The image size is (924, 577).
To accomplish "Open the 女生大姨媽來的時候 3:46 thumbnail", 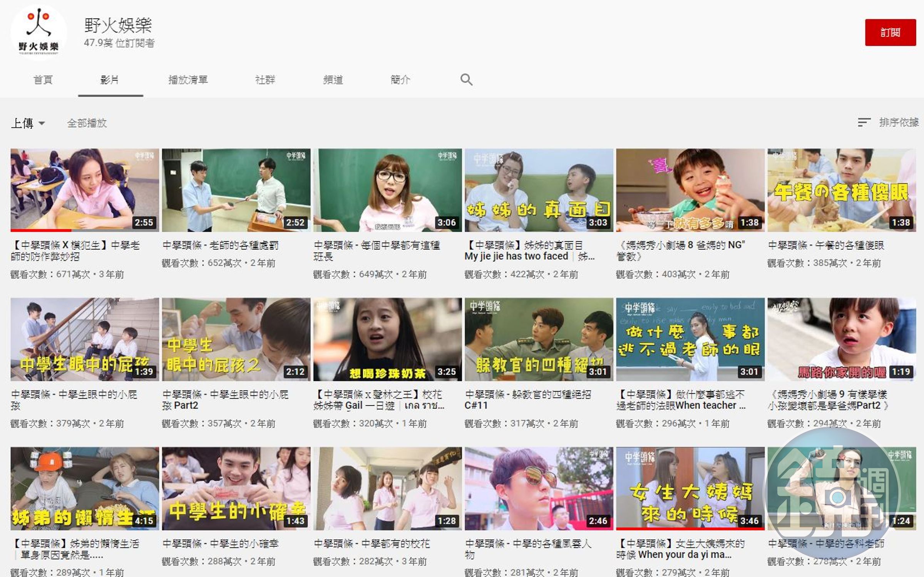I will 690,488.
